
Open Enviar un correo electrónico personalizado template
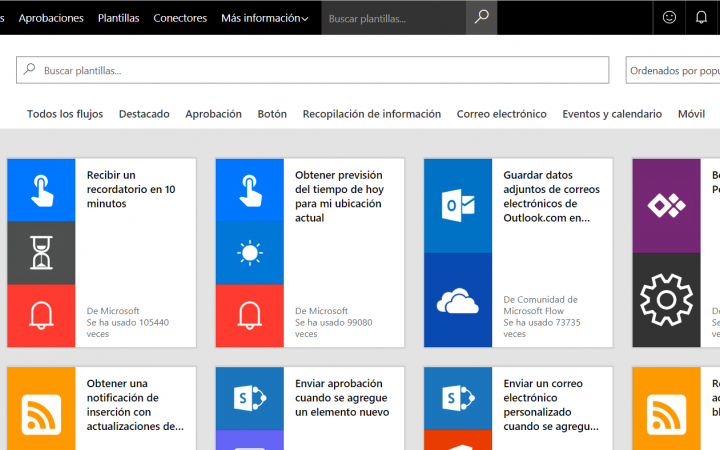(551, 405)
